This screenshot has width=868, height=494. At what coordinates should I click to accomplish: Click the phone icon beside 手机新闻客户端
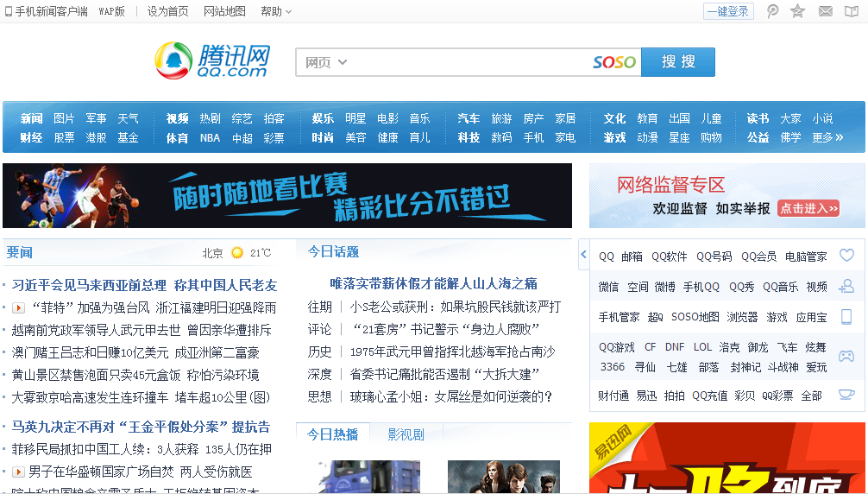(x=9, y=11)
